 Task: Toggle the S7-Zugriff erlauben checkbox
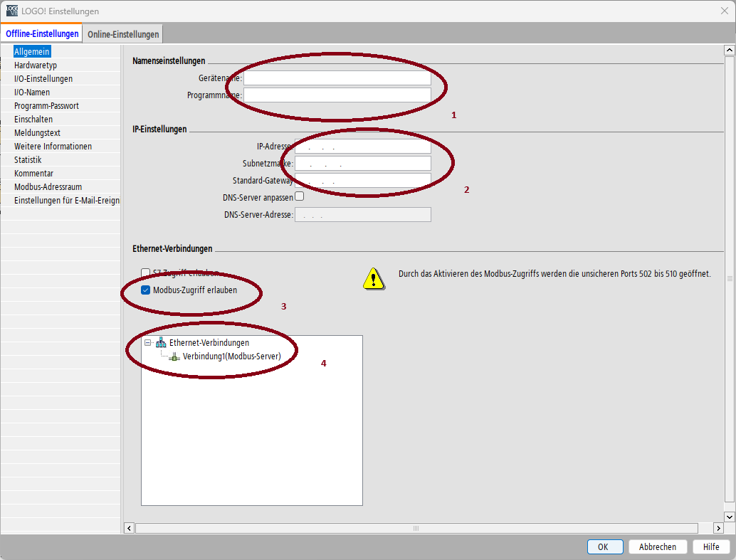pyautogui.click(x=146, y=273)
